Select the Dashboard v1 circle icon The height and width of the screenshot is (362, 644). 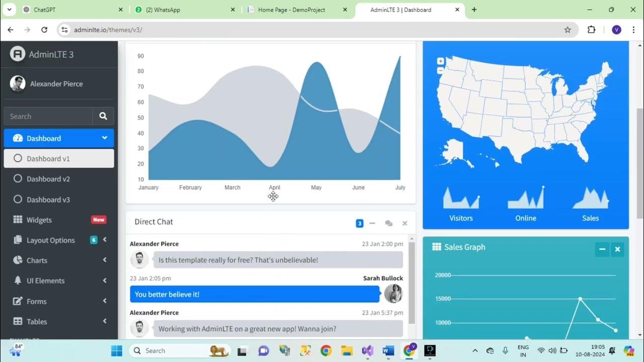pos(18,158)
